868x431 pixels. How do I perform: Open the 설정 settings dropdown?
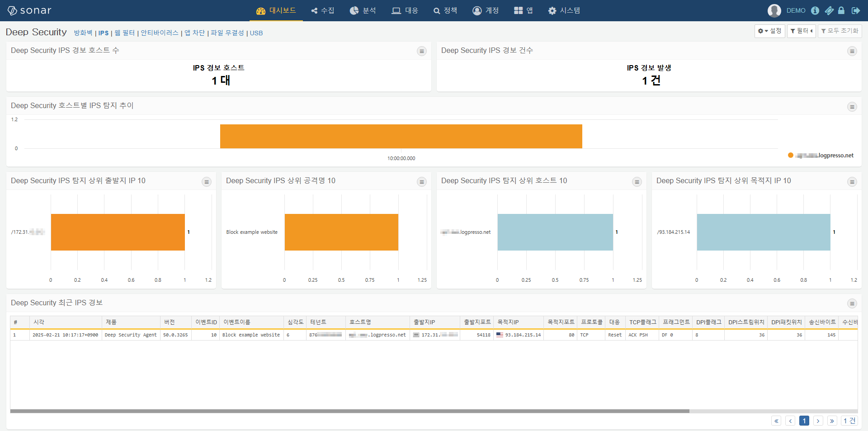769,31
